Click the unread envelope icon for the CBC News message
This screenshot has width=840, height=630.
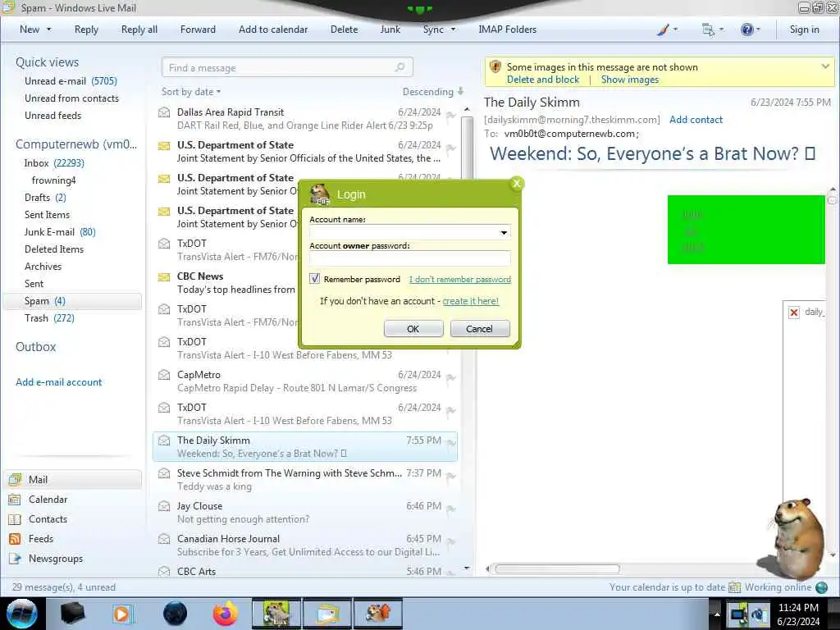click(164, 276)
